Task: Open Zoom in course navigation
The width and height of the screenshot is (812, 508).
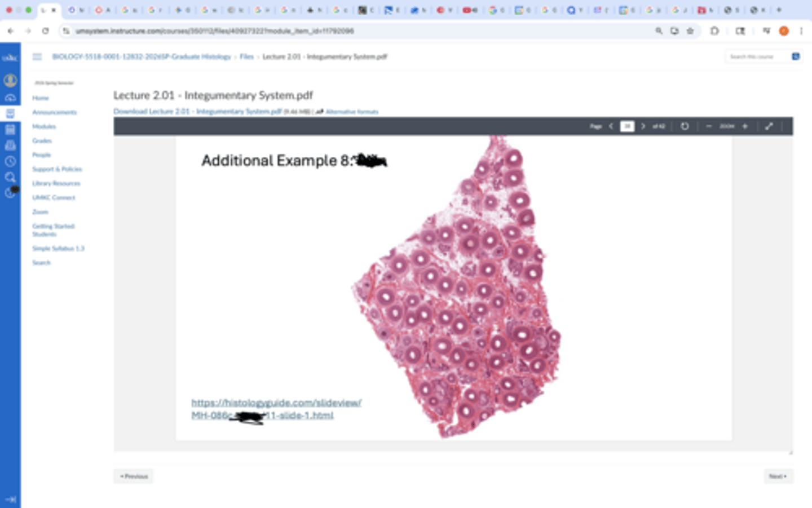Action: point(40,212)
